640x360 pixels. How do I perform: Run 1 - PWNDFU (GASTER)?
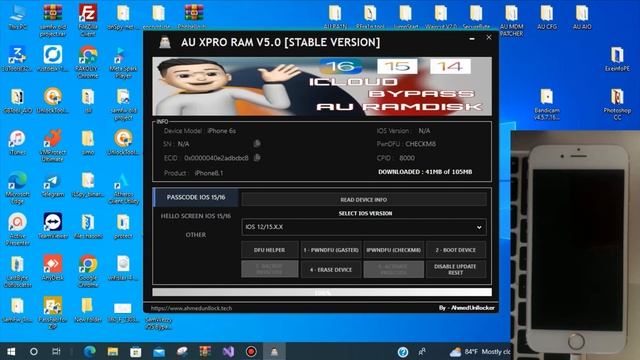pyautogui.click(x=331, y=250)
